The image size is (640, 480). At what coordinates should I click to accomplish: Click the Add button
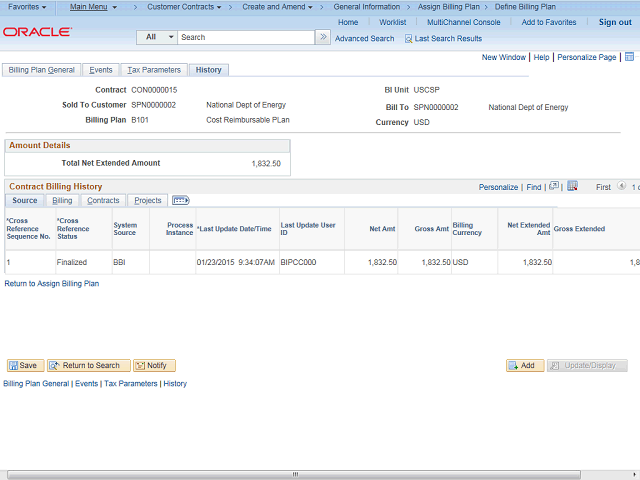click(525, 365)
